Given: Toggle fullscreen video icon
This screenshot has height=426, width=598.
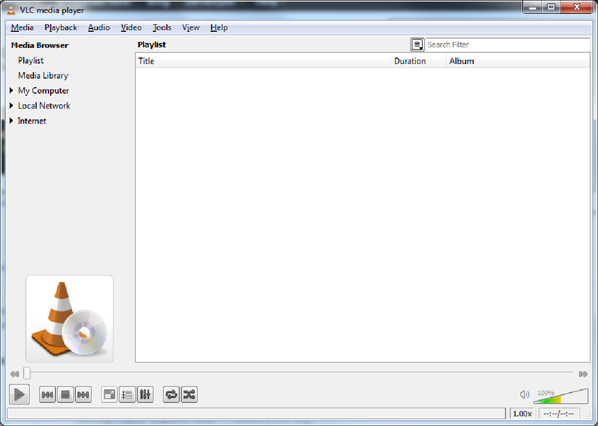Looking at the screenshot, I should [x=109, y=394].
